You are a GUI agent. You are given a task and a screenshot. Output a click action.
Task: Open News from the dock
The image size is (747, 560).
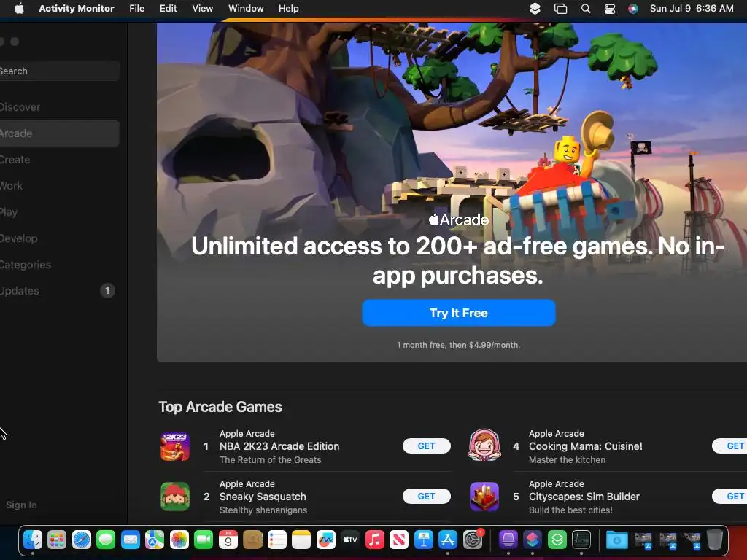(x=399, y=540)
